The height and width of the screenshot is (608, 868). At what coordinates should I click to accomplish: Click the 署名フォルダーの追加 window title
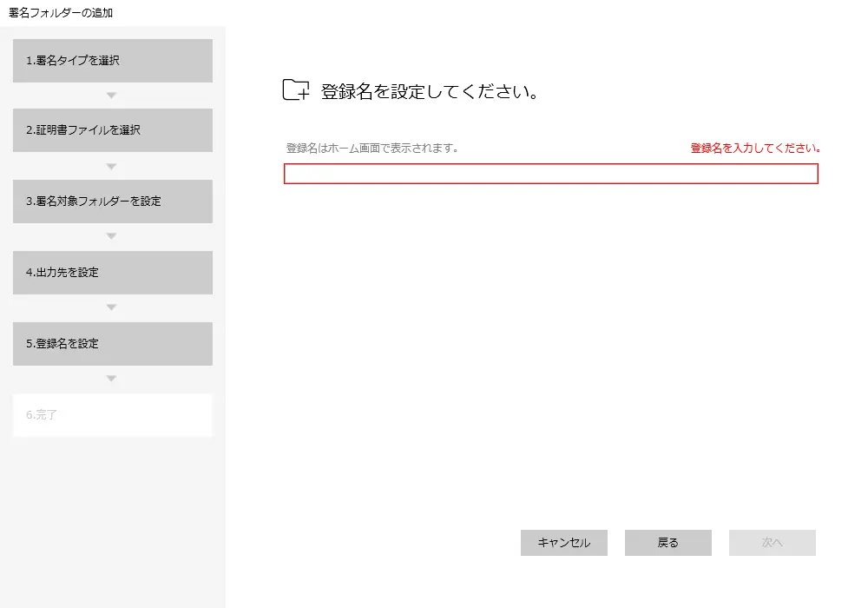coord(61,13)
